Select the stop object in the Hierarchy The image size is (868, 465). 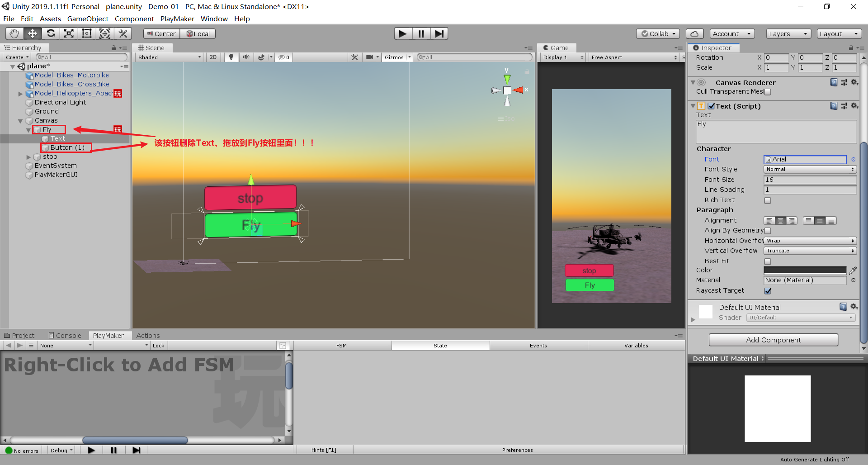click(x=50, y=157)
